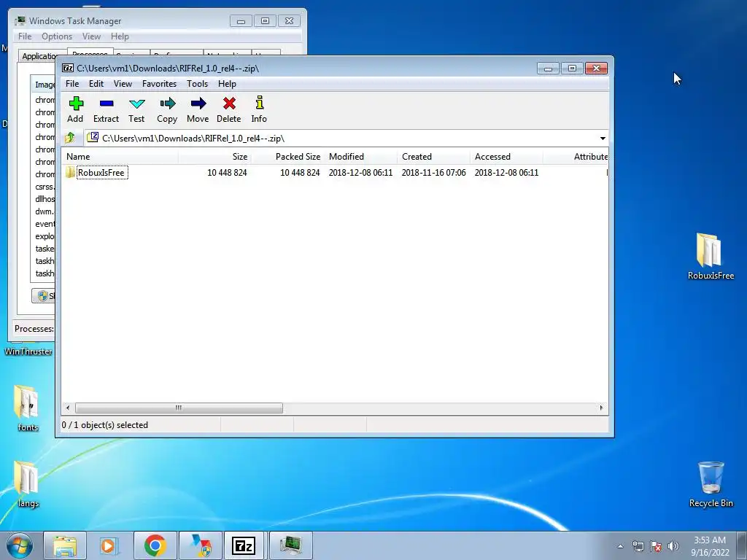Click the horizontal scrollbar thumb in 7-Zip

point(179,408)
